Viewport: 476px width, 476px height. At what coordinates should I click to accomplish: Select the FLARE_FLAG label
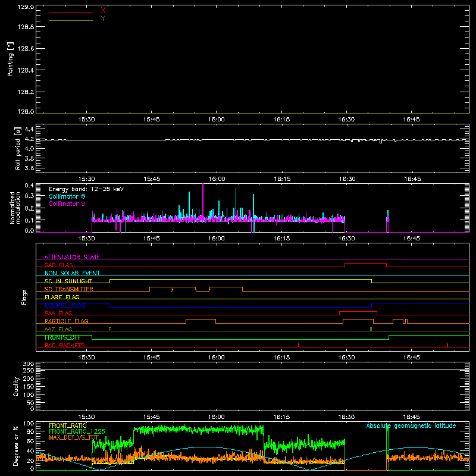(x=62, y=297)
